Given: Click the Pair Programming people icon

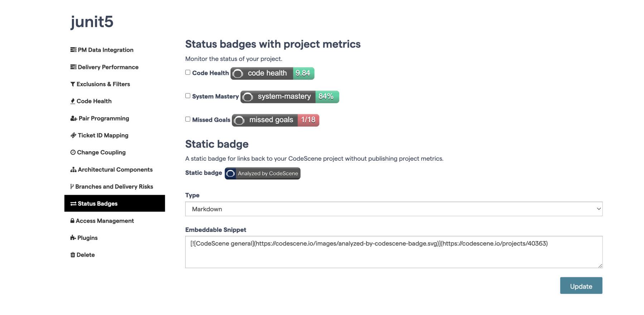Looking at the screenshot, I should [73, 118].
